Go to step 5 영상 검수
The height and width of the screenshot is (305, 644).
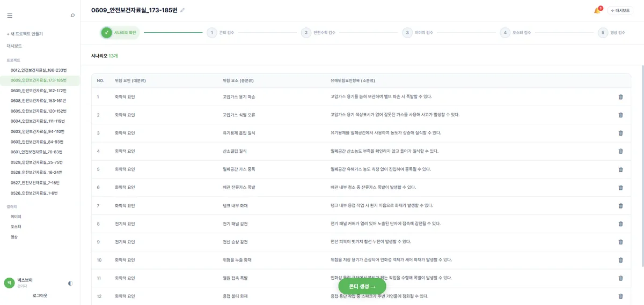click(612, 33)
